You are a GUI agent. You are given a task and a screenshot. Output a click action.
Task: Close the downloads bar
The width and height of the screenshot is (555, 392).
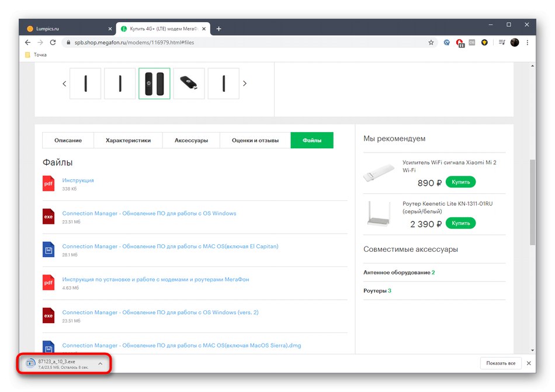point(529,363)
